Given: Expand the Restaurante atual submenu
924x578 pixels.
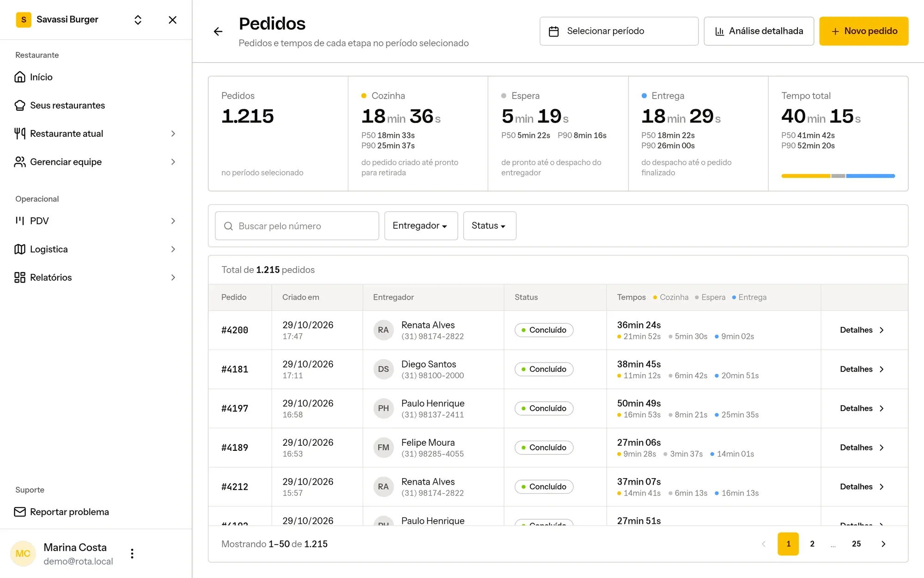Looking at the screenshot, I should pyautogui.click(x=96, y=134).
